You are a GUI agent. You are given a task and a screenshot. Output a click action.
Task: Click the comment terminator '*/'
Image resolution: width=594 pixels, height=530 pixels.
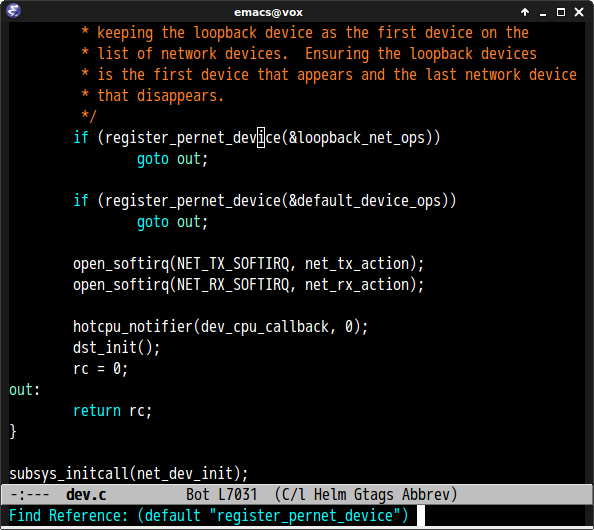tap(89, 116)
